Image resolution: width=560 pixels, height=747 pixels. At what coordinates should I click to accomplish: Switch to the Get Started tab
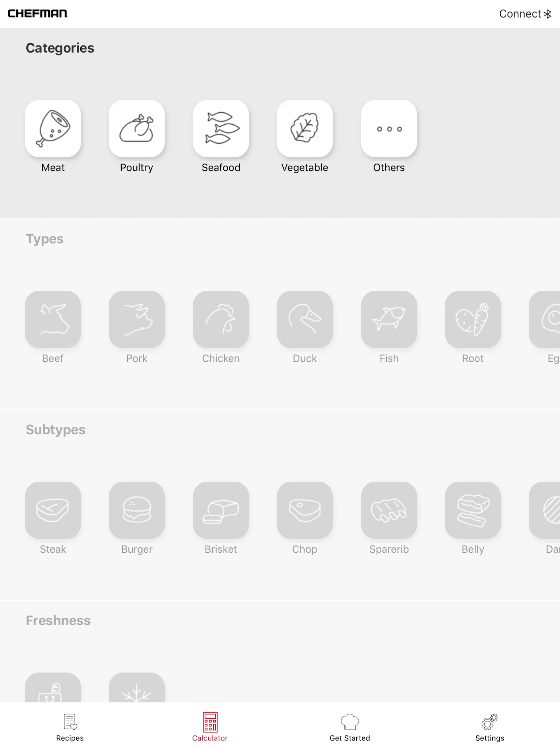coord(349,727)
